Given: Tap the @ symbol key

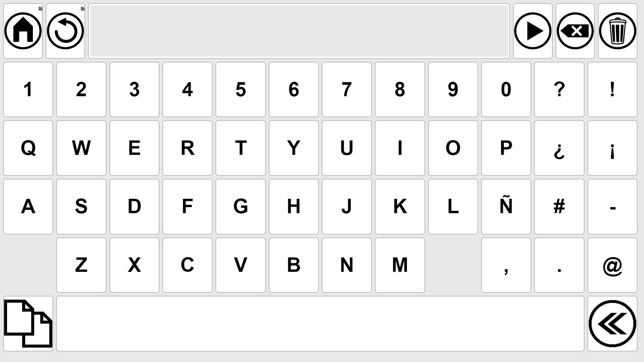Looking at the screenshot, I should 612,265.
